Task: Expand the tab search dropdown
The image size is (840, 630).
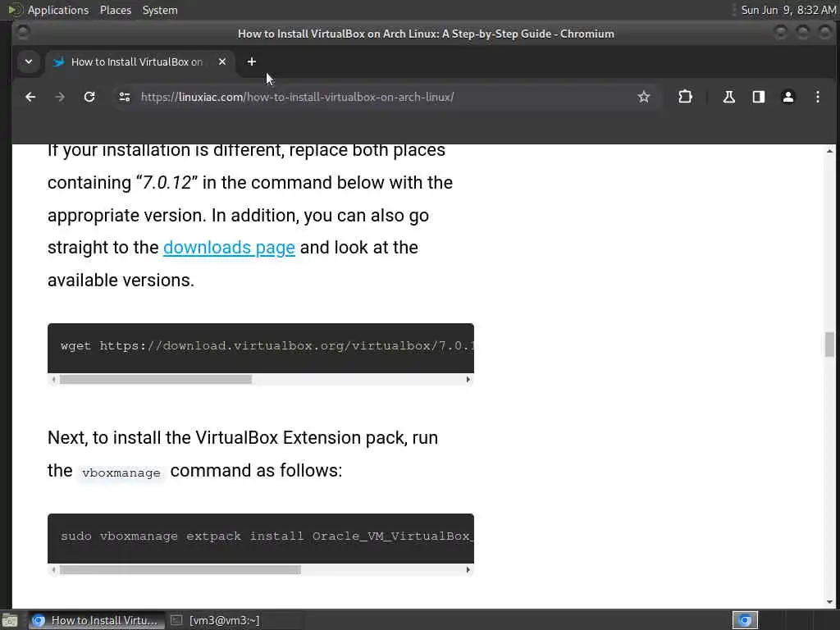Action: click(x=29, y=62)
